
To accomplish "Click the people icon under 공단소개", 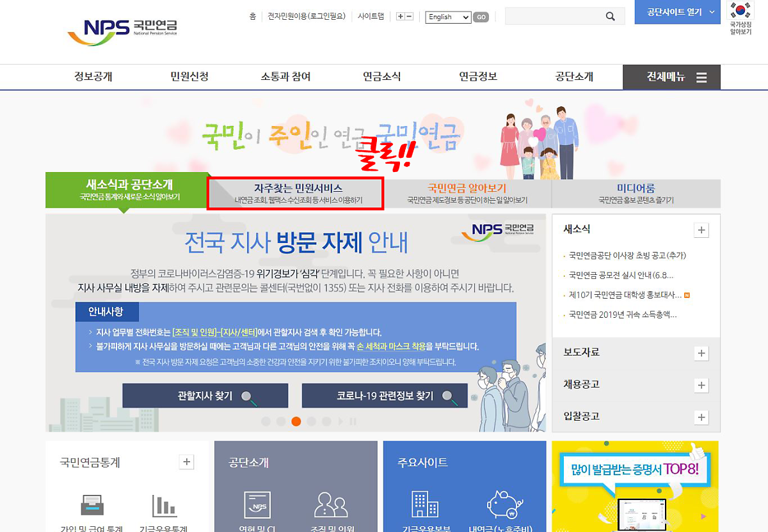I will pos(331,505).
